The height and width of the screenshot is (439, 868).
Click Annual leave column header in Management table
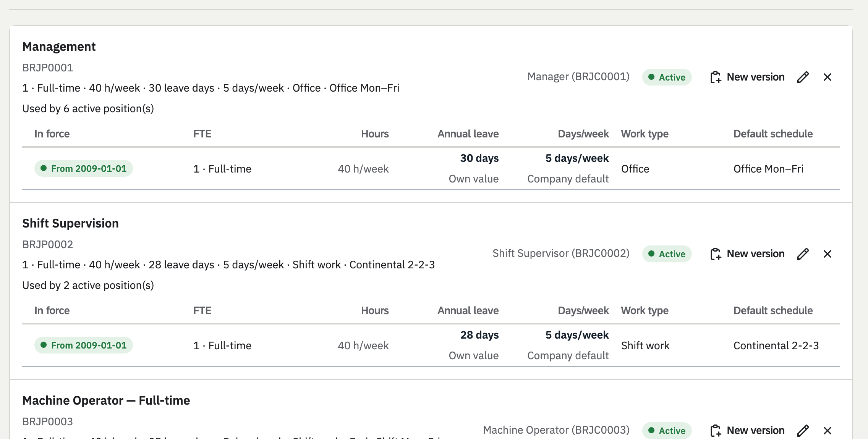468,134
